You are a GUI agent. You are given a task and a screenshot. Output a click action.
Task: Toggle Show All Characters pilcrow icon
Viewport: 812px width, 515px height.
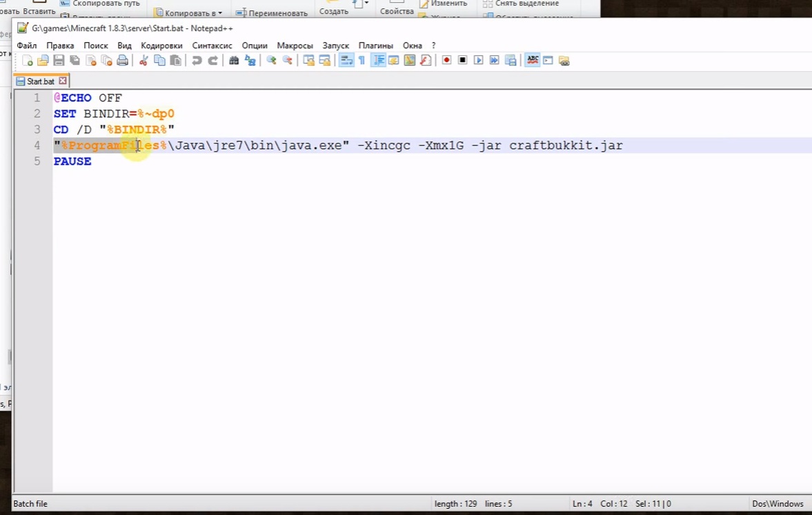coord(362,61)
